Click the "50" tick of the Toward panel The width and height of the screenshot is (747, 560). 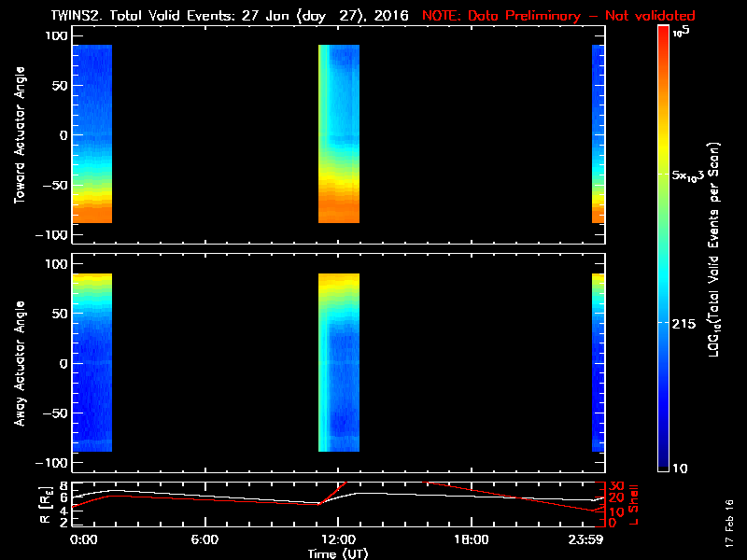60,86
